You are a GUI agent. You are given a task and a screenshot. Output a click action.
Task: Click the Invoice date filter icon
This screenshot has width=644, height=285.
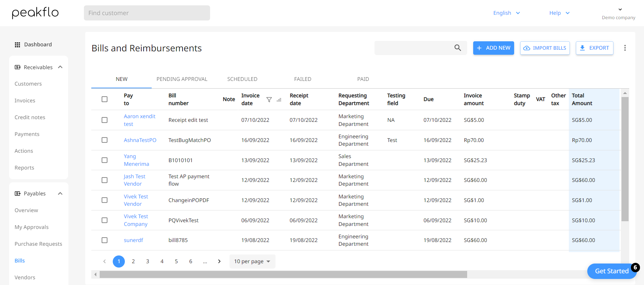coord(269,100)
